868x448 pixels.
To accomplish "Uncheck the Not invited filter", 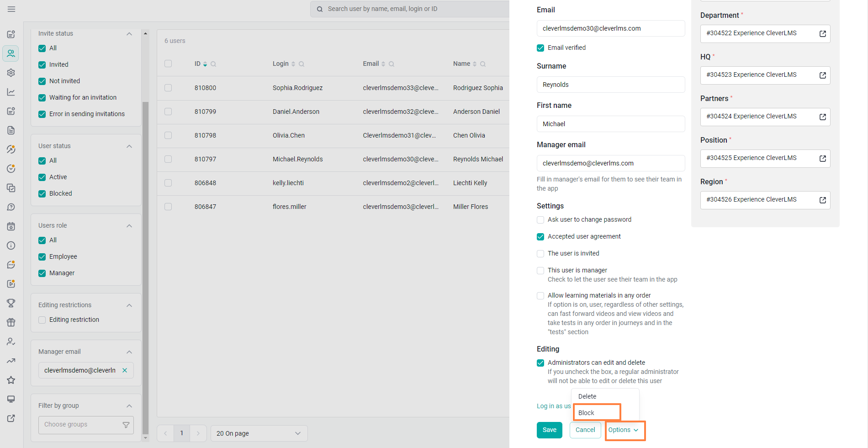I will (x=42, y=81).
